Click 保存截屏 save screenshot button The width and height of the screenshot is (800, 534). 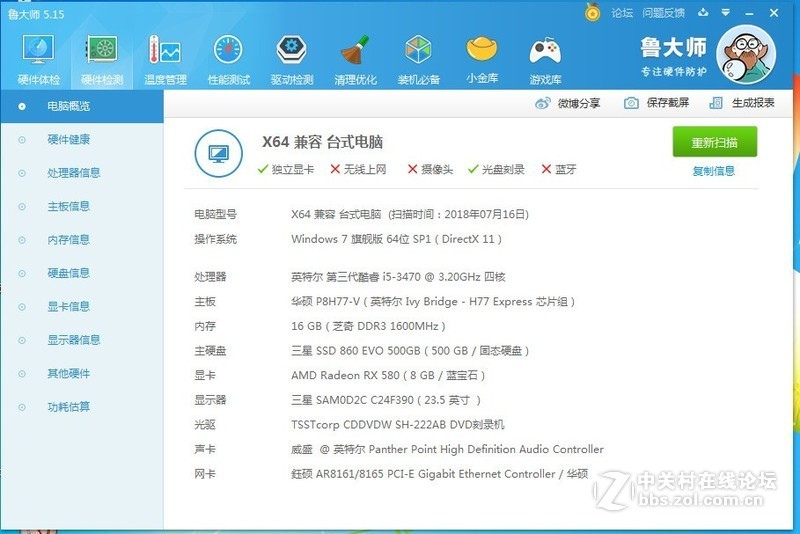pyautogui.click(x=657, y=103)
